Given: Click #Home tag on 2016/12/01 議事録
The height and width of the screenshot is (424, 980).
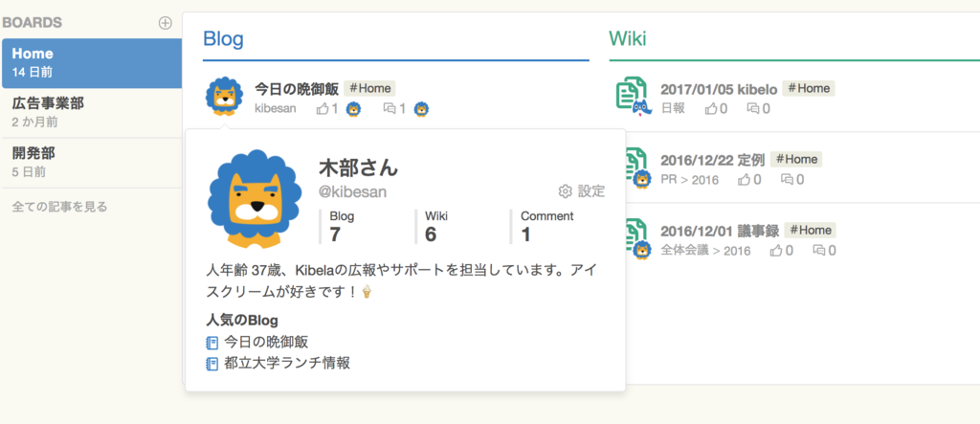Looking at the screenshot, I should click(810, 231).
